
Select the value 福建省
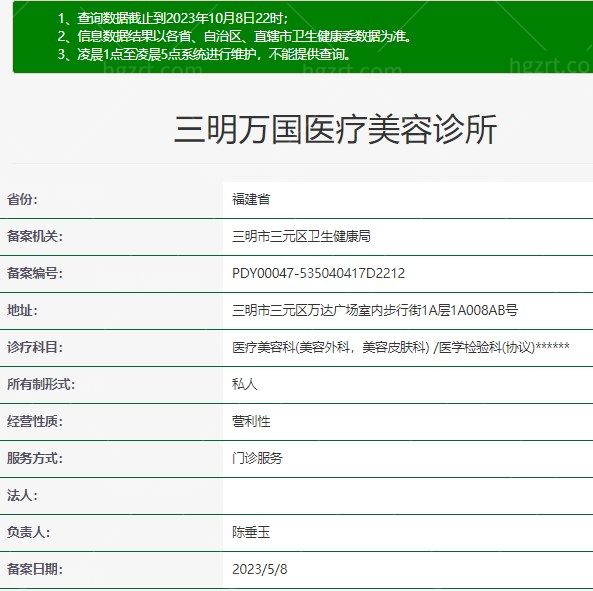(251, 199)
